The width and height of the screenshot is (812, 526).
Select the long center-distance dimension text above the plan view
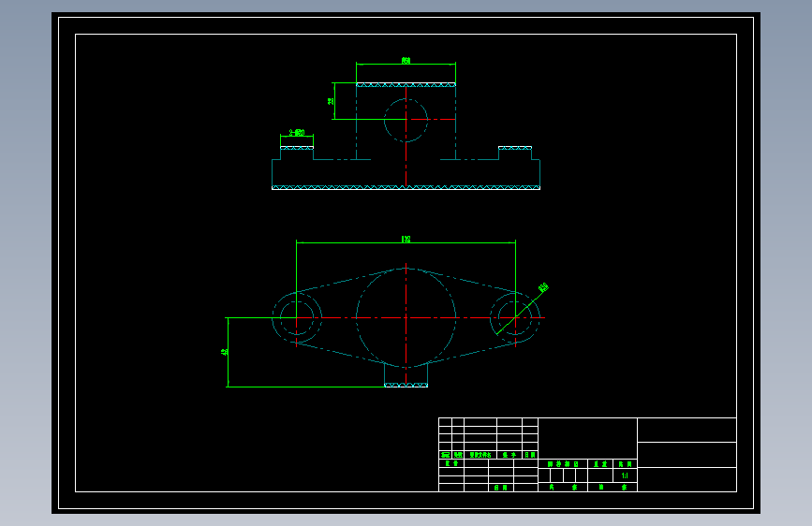(x=406, y=240)
